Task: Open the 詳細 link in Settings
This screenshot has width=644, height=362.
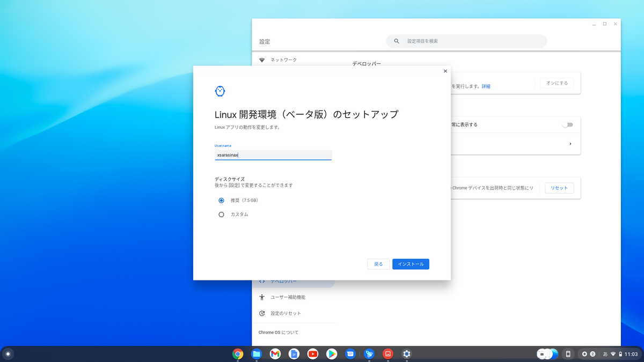Action: click(x=486, y=86)
